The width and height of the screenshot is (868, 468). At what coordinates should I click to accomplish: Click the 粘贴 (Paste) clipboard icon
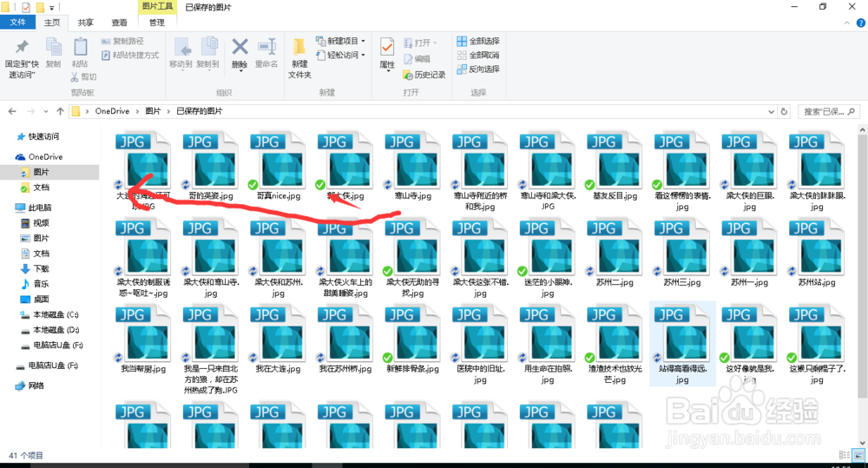click(x=80, y=47)
